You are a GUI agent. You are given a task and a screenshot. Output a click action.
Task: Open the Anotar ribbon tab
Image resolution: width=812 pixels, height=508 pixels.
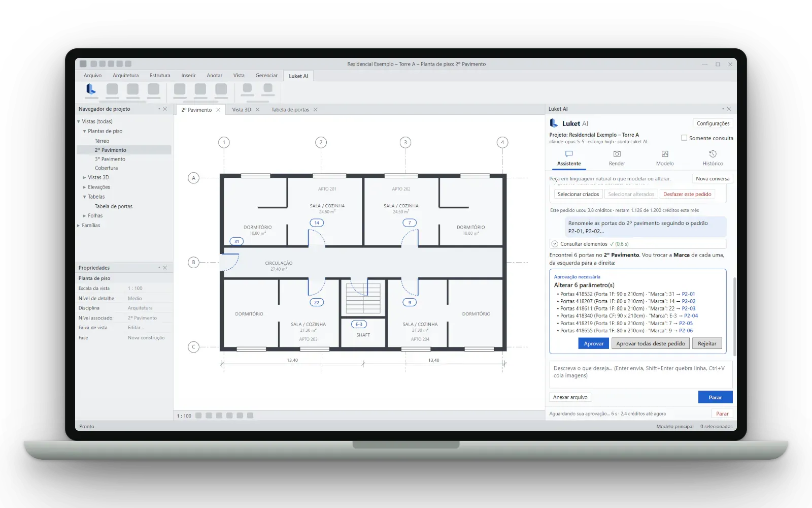point(214,76)
